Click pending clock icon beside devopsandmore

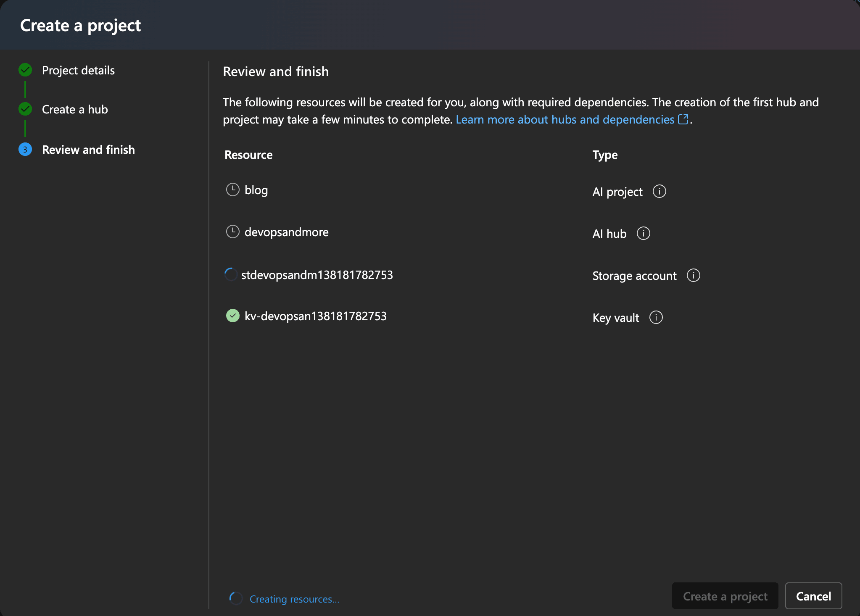[232, 232]
